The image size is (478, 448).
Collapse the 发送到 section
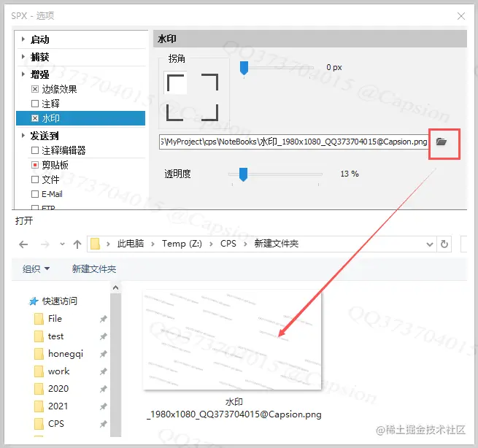pos(23,135)
